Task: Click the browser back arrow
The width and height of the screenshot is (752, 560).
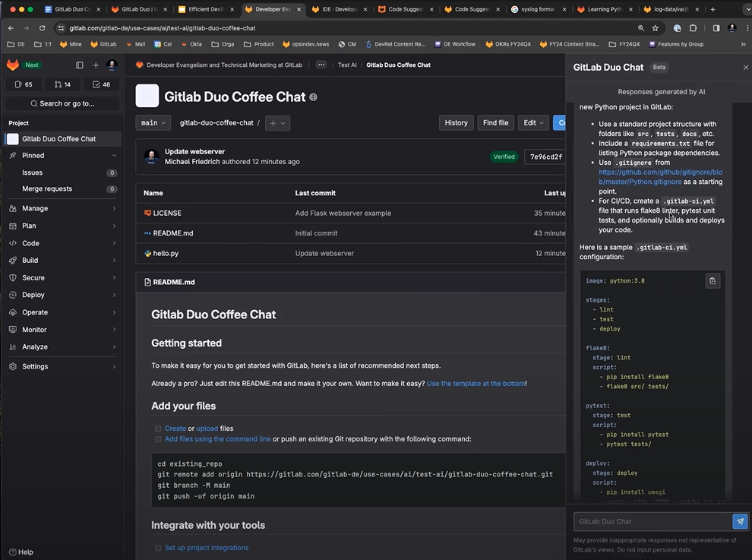Action: point(11,28)
